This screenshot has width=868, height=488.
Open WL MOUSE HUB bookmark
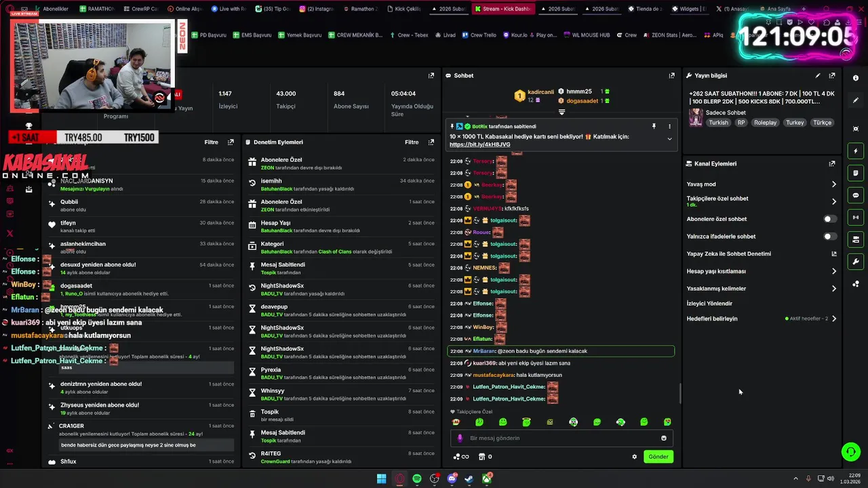pyautogui.click(x=586, y=35)
